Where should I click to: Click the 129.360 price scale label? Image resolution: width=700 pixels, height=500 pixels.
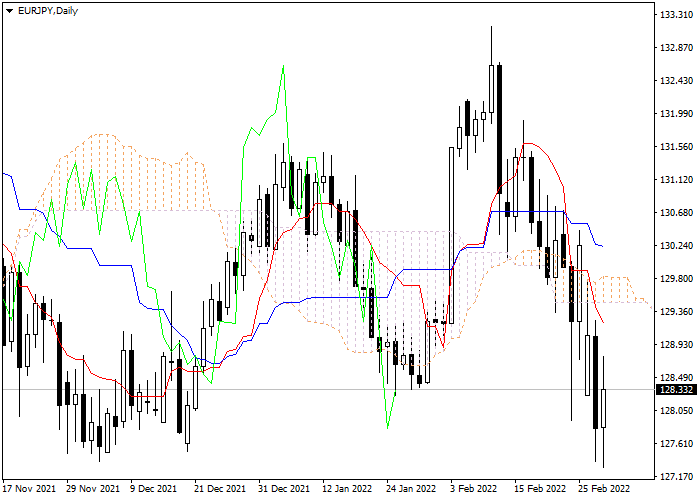pos(676,312)
